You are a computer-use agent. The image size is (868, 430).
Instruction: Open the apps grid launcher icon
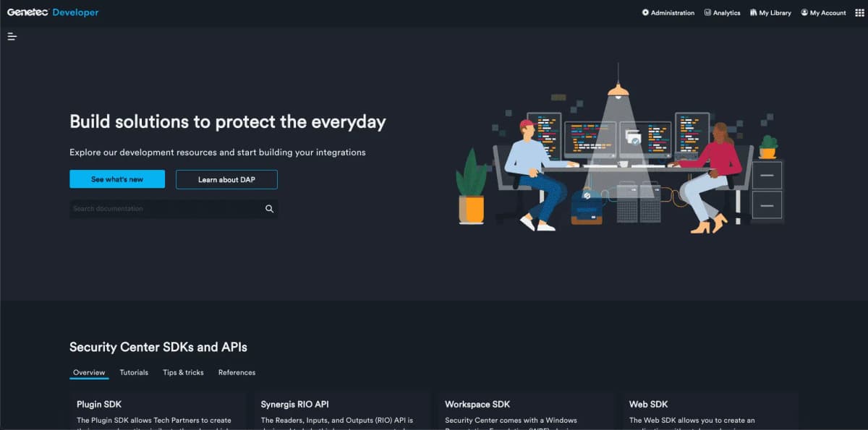pyautogui.click(x=859, y=13)
